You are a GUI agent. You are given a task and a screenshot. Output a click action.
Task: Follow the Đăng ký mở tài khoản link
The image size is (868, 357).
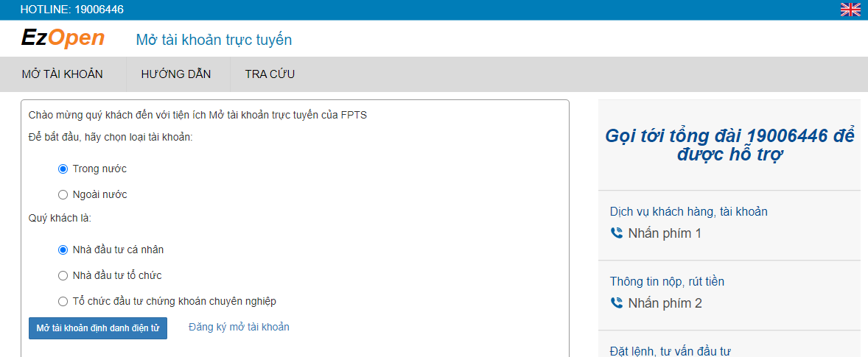click(239, 327)
